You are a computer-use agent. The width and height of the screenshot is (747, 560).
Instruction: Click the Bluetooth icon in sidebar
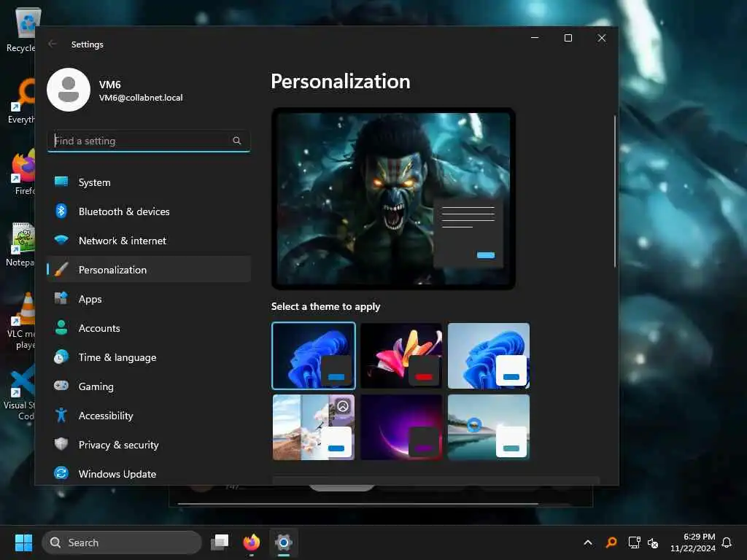[61, 211]
